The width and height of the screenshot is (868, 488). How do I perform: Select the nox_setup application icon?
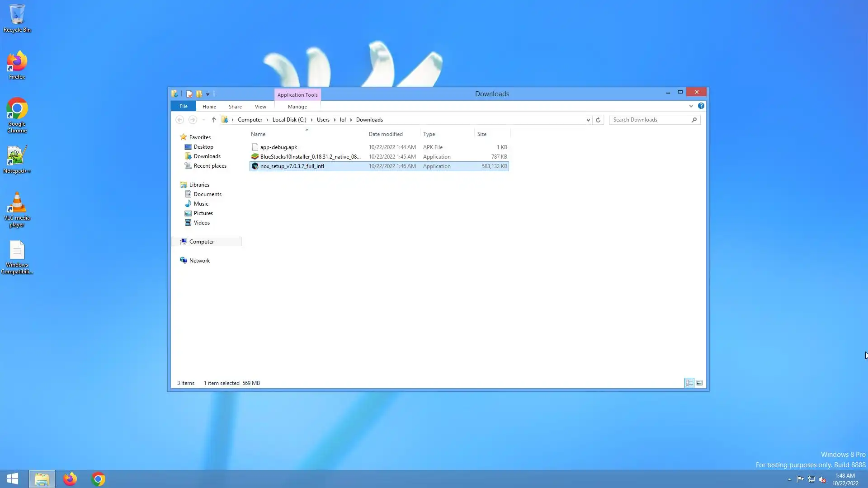pyautogui.click(x=255, y=166)
